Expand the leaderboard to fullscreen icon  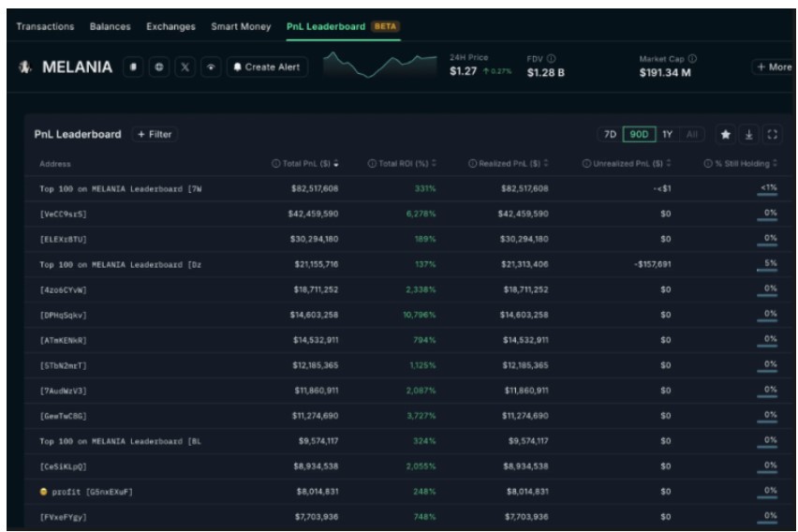(x=772, y=134)
